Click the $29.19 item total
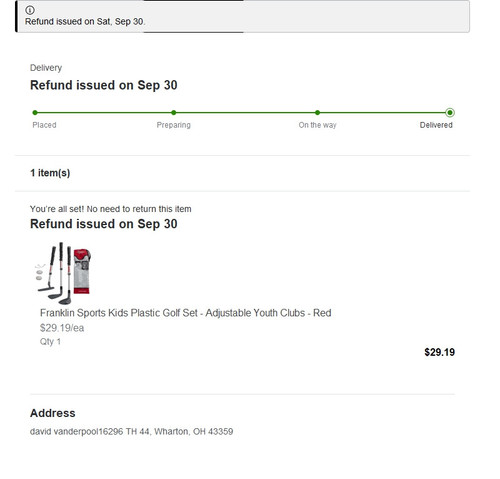The width and height of the screenshot is (500, 479). tap(439, 352)
